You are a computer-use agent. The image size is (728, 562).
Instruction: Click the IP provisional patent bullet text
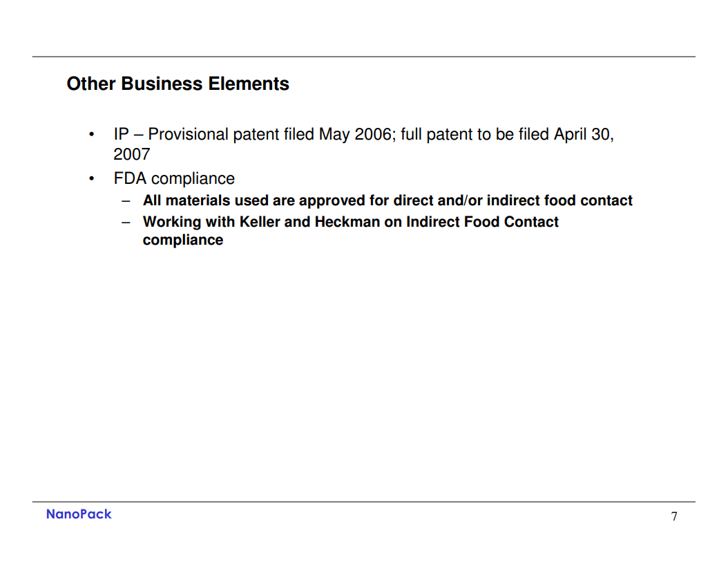tap(363, 144)
